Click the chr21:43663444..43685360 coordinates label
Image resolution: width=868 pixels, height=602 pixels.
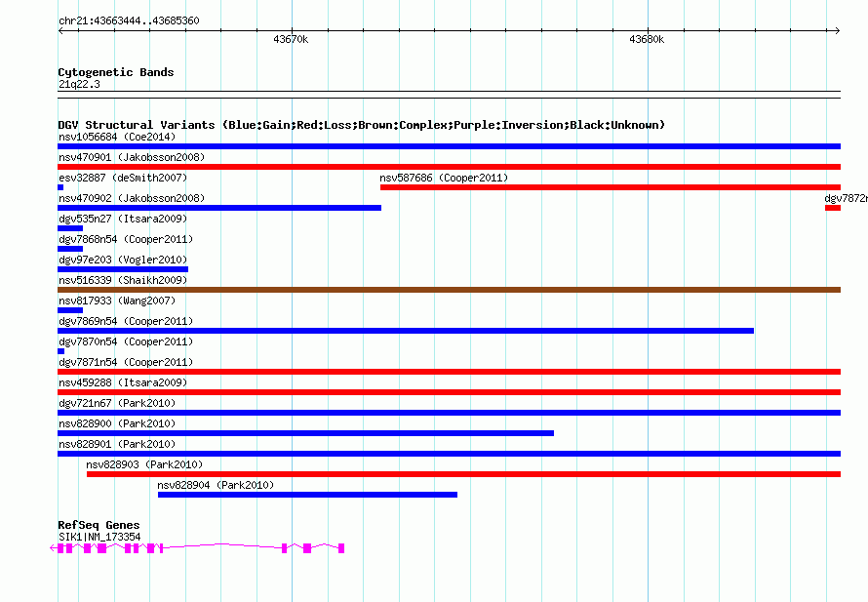coord(129,20)
